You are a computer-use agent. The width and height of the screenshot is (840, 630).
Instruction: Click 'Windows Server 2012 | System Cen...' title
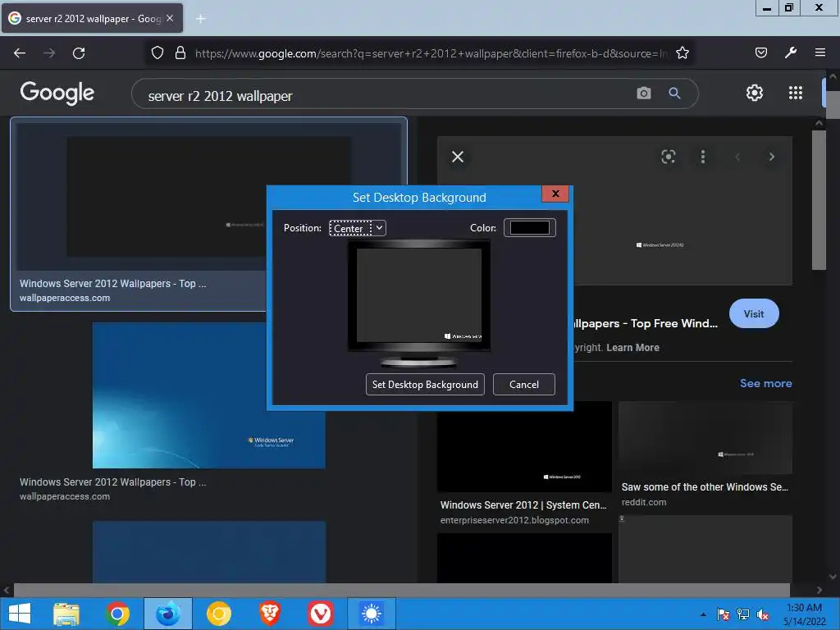click(523, 504)
